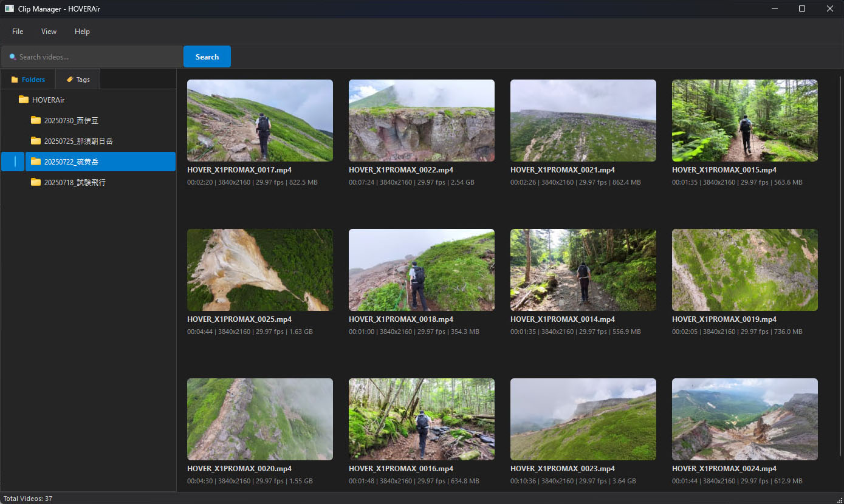The image size is (844, 504).
Task: Maximize the Clip Manager window
Action: [x=801, y=9]
